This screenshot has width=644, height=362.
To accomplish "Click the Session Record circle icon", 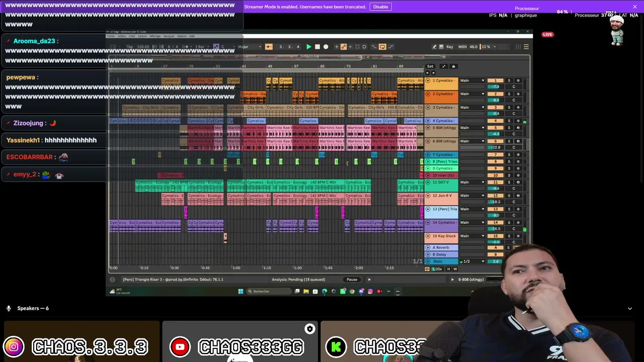I will click(364, 47).
